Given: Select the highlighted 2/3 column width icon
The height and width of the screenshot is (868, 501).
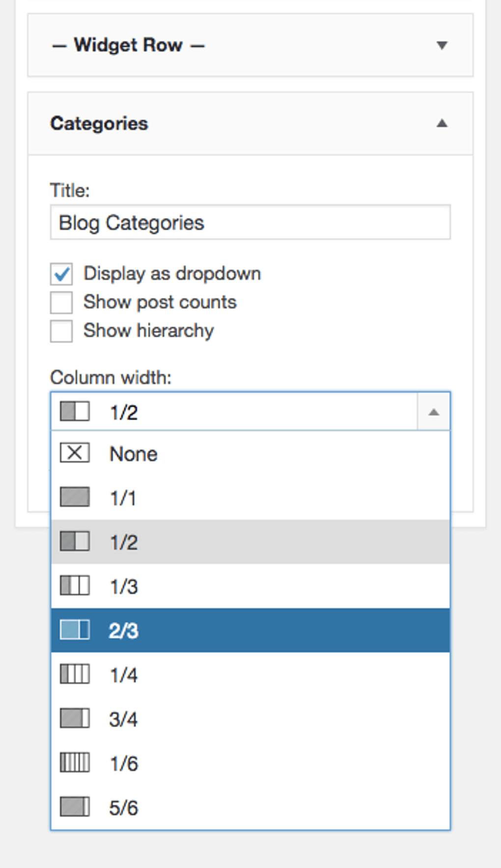Looking at the screenshot, I should 74,630.
